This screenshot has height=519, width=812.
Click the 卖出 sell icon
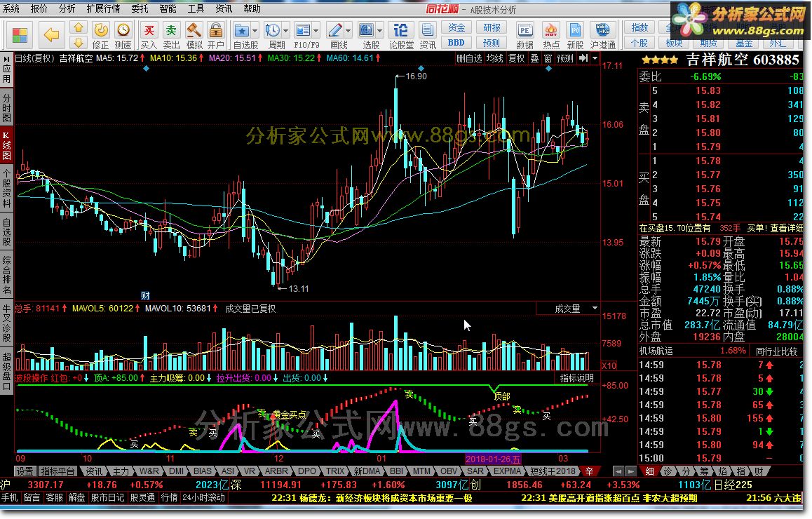171,35
